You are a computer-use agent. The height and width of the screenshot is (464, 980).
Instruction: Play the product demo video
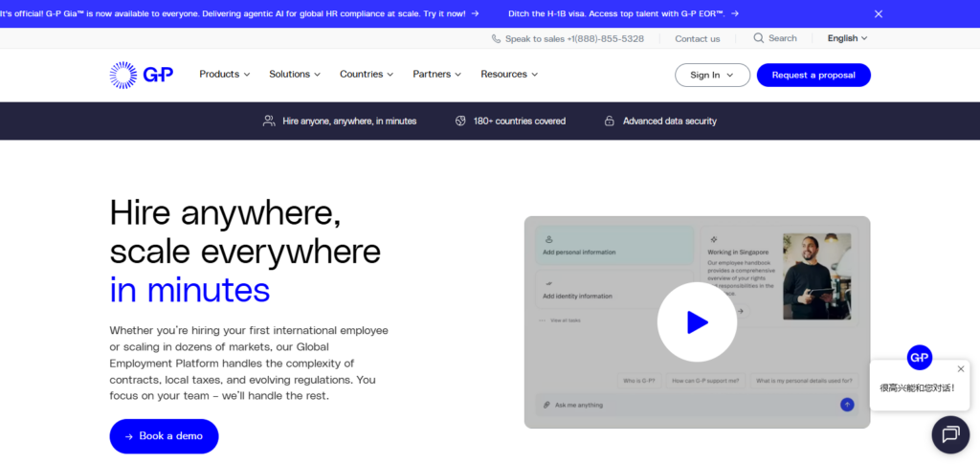pos(697,322)
